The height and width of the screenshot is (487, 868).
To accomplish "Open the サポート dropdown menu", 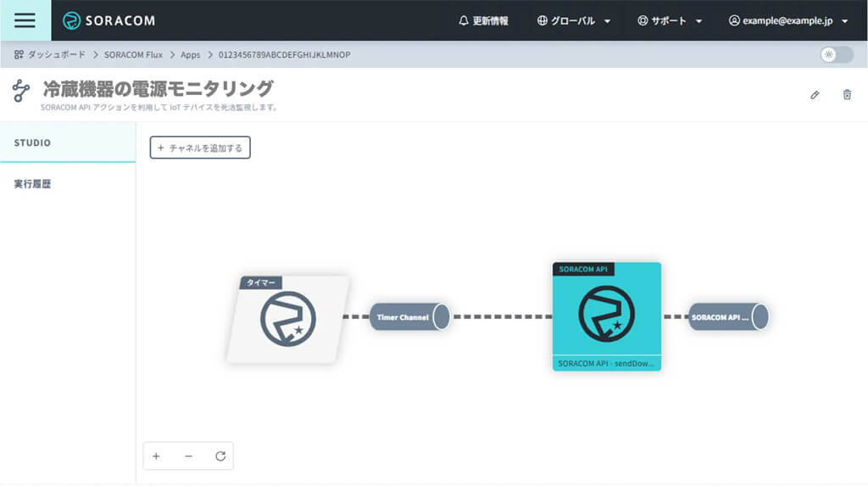I will click(670, 20).
